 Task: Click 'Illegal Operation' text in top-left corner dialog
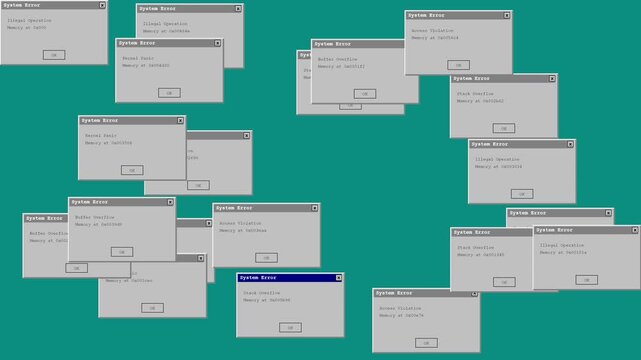coord(29,20)
